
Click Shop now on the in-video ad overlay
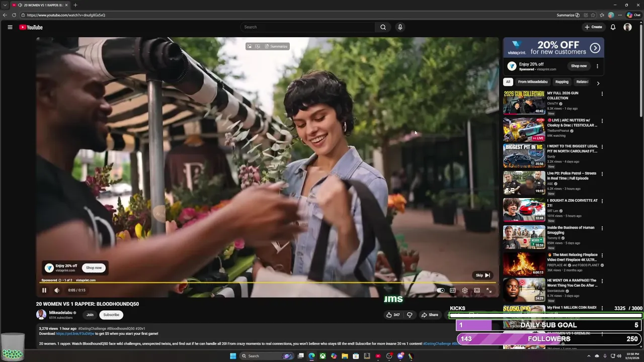tap(94, 267)
